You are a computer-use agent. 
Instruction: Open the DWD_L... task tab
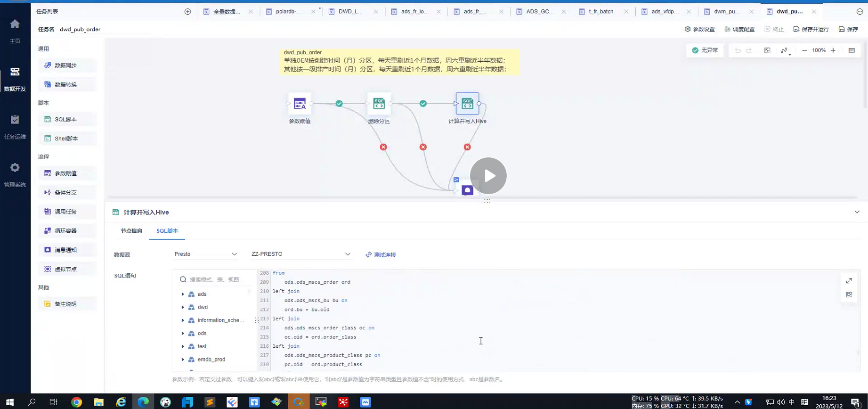click(x=351, y=11)
